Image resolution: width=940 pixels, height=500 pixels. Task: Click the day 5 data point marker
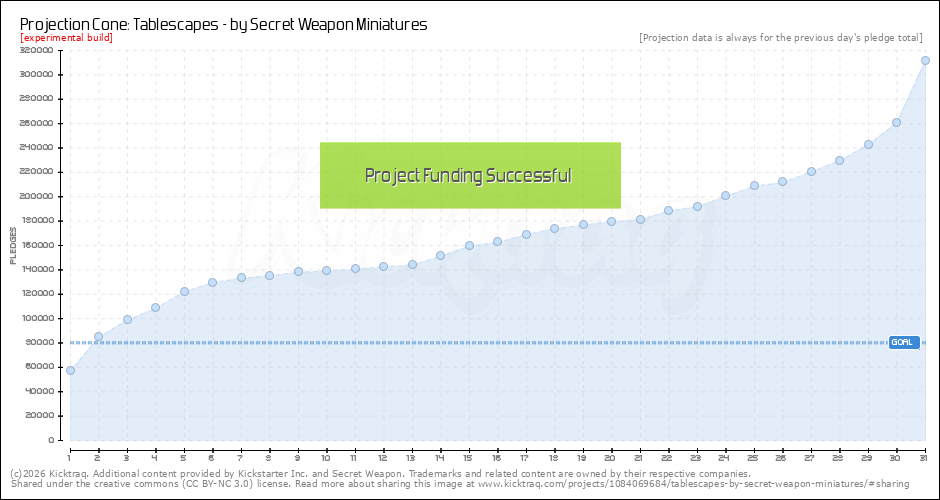[x=184, y=292]
